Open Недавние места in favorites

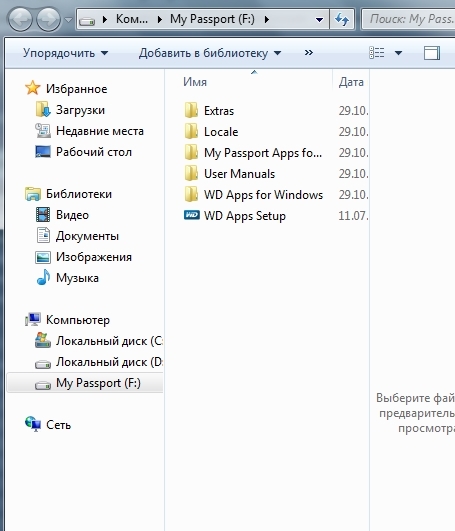(100, 131)
